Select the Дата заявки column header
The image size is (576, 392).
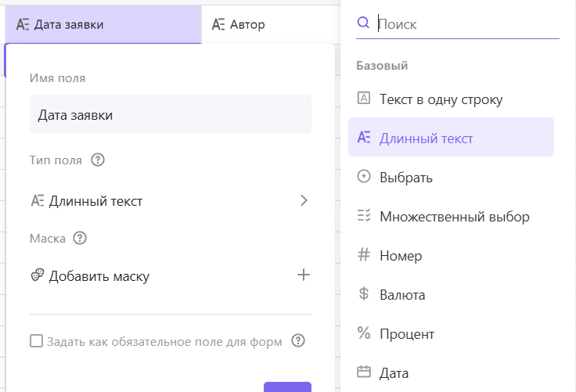pos(103,24)
